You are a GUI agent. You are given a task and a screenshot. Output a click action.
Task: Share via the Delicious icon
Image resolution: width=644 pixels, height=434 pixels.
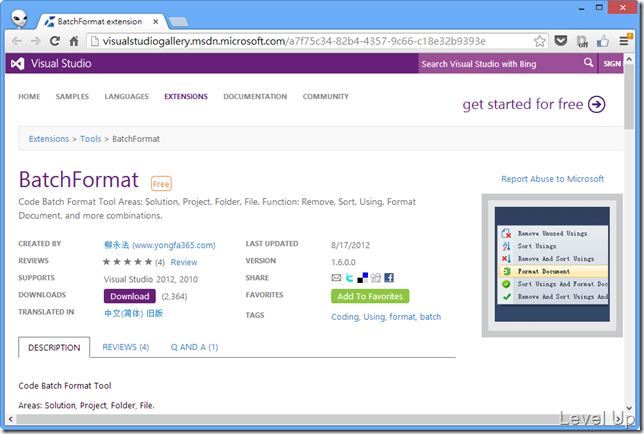(362, 278)
